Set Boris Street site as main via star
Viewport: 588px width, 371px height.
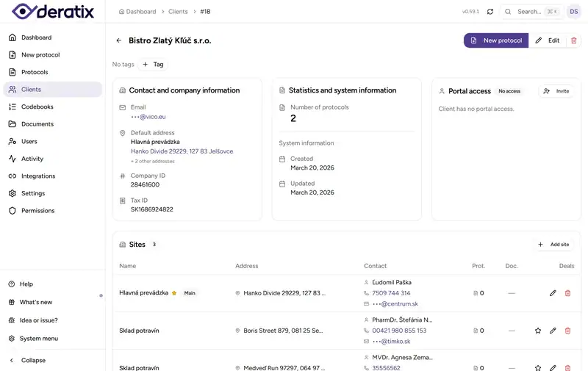pos(538,331)
